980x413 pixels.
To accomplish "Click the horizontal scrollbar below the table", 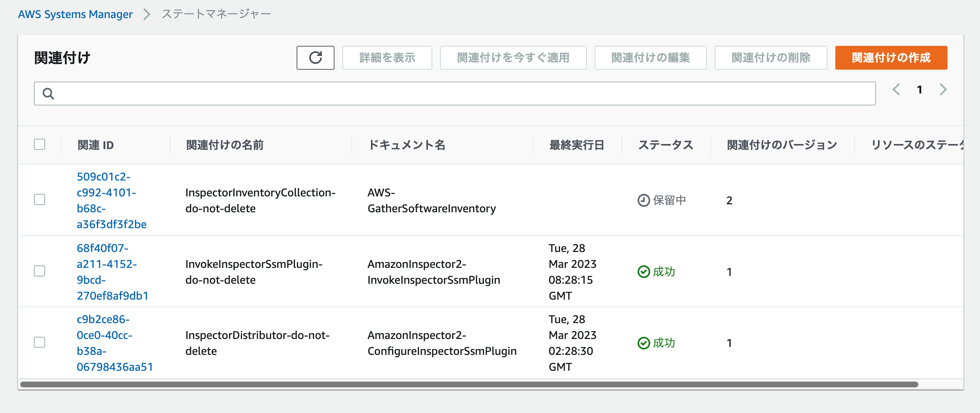I will 469,384.
